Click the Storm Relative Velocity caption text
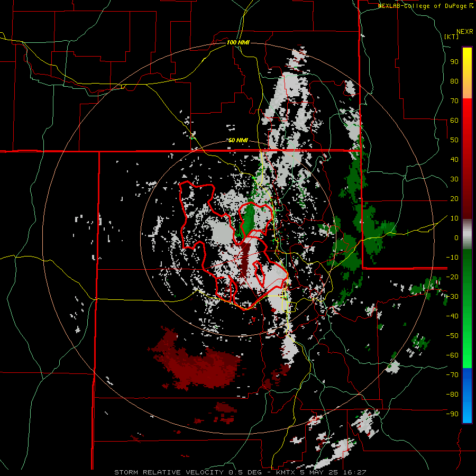 tap(240, 472)
